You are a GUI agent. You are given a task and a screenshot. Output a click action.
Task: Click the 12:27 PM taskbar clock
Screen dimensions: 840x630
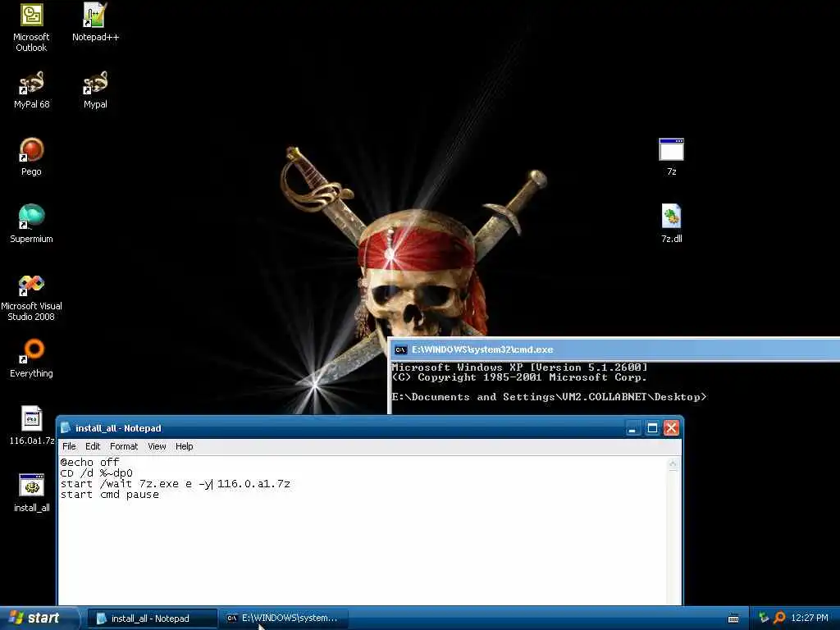pyautogui.click(x=810, y=618)
